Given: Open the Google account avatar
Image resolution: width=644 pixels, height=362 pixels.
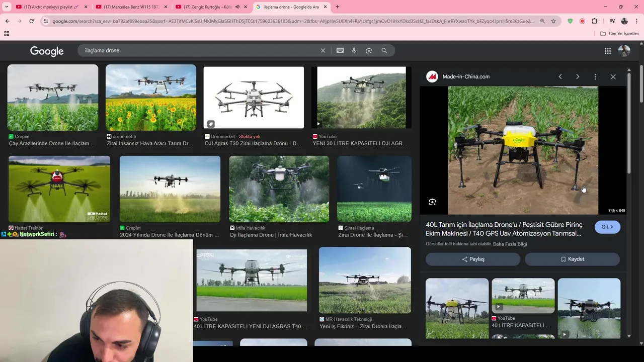Looking at the screenshot, I should [624, 51].
